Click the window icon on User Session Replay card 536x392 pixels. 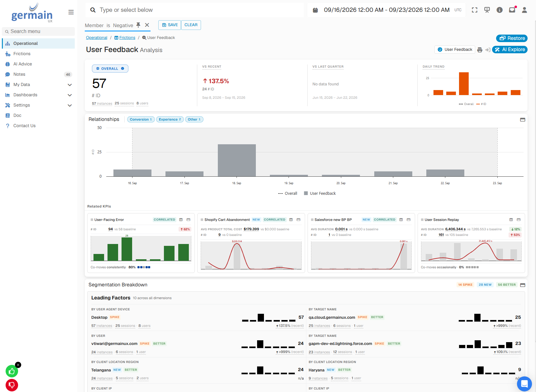click(x=519, y=220)
